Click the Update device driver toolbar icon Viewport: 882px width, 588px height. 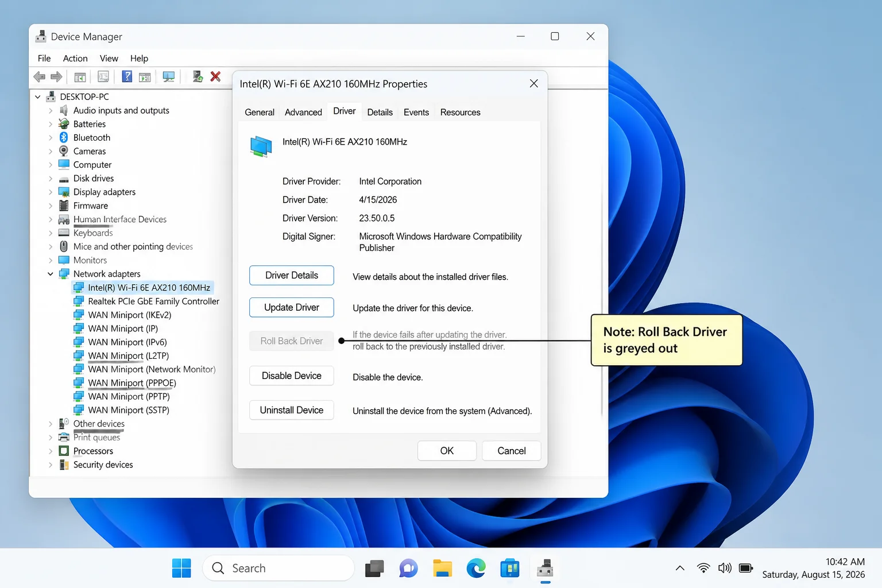198,76
